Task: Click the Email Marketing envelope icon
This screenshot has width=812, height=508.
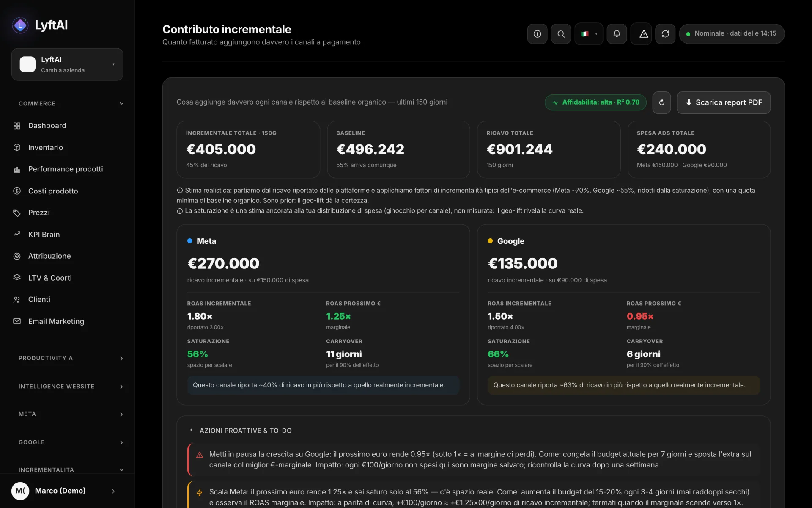Action: coord(17,321)
